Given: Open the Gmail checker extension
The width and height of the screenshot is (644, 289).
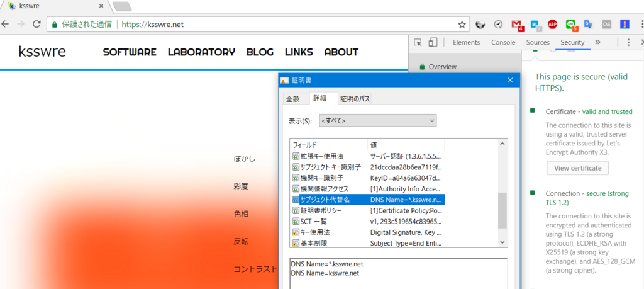Looking at the screenshot, I should (x=517, y=25).
